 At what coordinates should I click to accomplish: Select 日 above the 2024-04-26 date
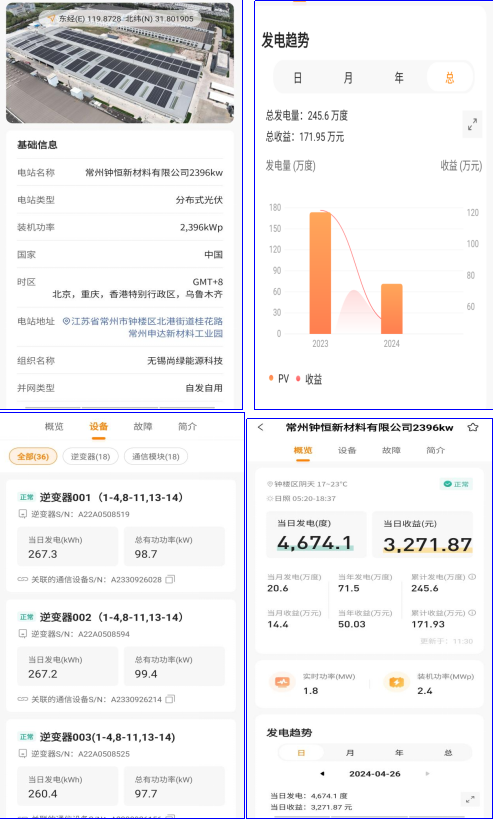tap(301, 753)
